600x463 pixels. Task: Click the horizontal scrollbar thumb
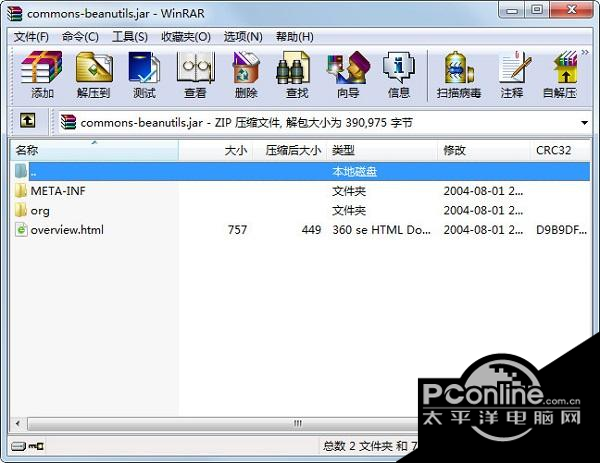click(222, 424)
